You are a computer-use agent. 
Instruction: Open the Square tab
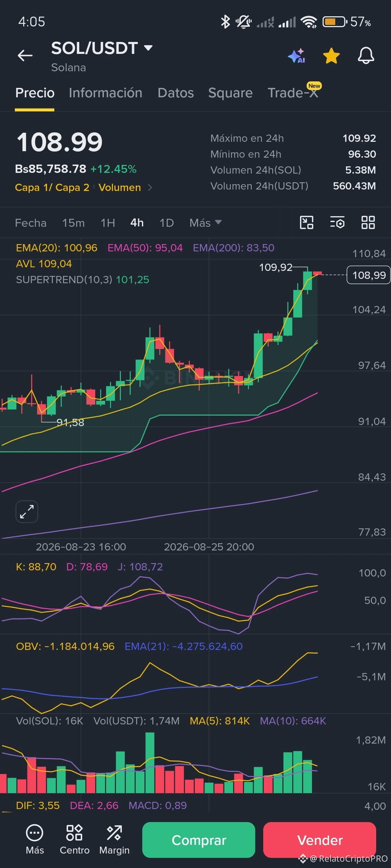click(x=230, y=93)
